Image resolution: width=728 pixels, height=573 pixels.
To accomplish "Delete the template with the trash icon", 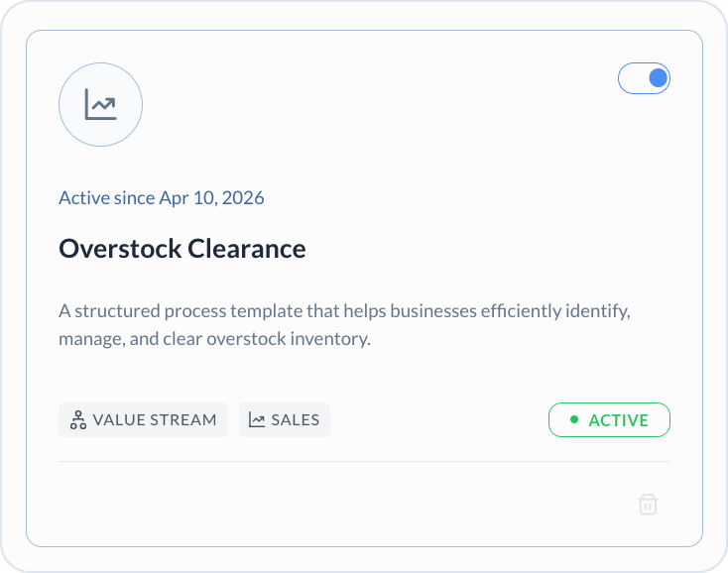I will click(x=648, y=504).
